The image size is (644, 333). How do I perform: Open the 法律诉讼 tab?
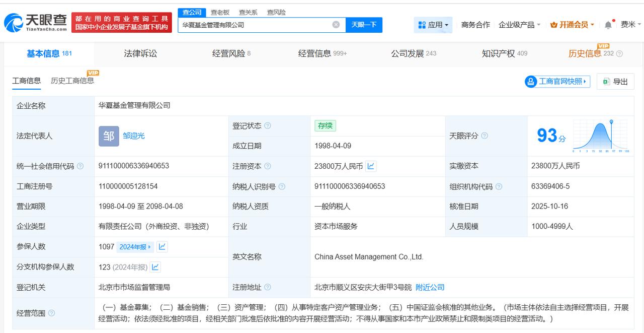click(x=140, y=53)
